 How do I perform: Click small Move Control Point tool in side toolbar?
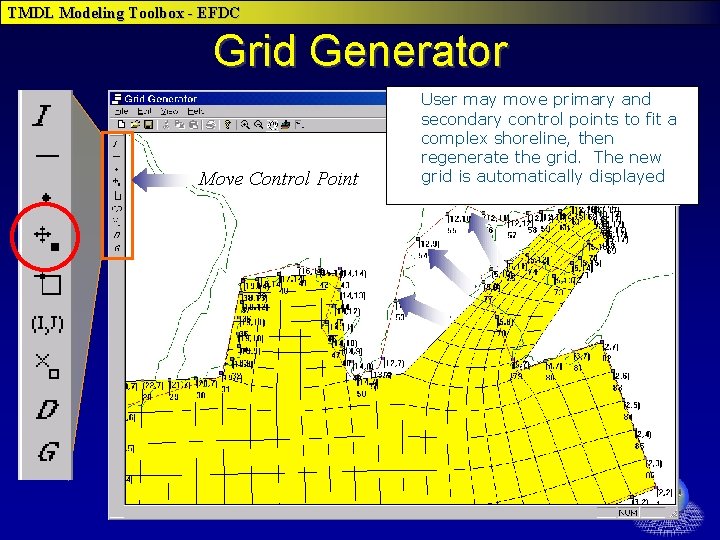[117, 182]
